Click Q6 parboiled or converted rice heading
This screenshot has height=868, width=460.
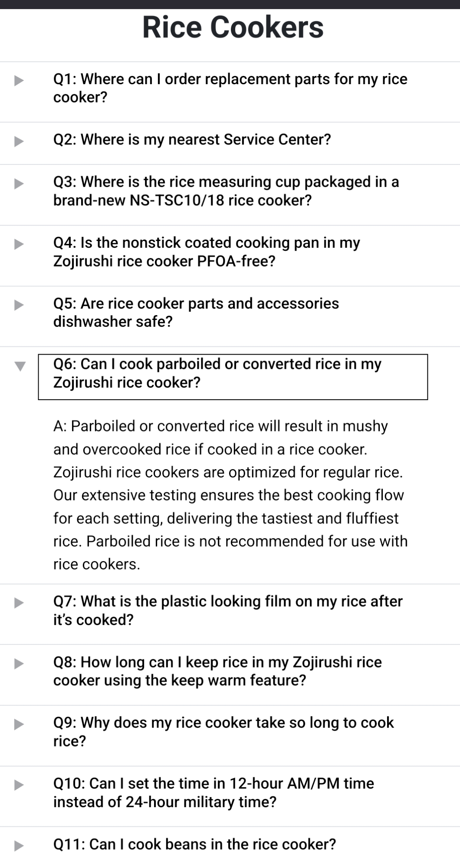point(217,373)
